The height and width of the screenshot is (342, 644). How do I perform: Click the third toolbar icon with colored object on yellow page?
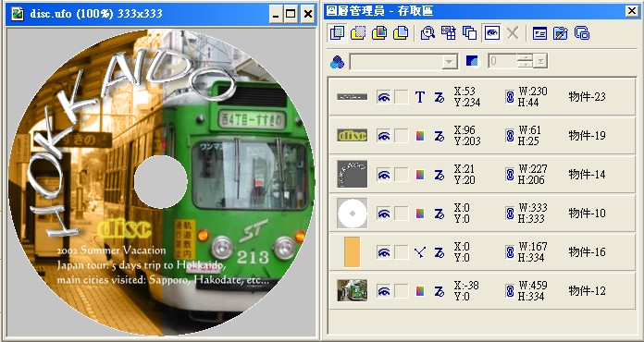379,32
